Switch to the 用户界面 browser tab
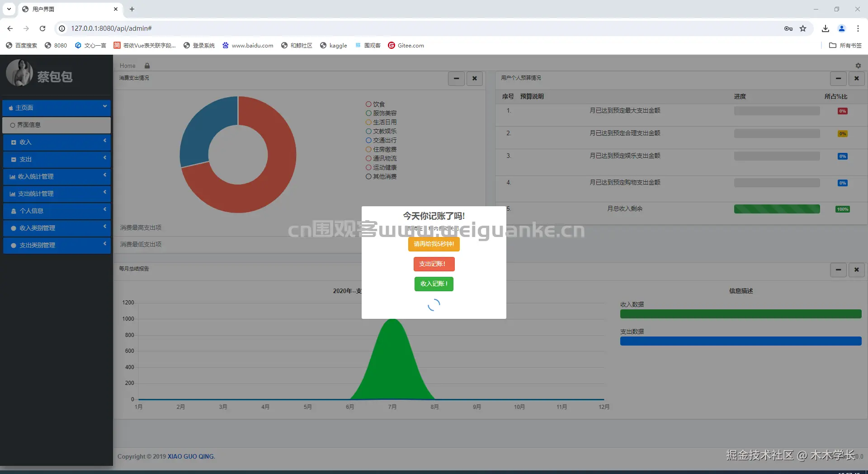 [70, 9]
